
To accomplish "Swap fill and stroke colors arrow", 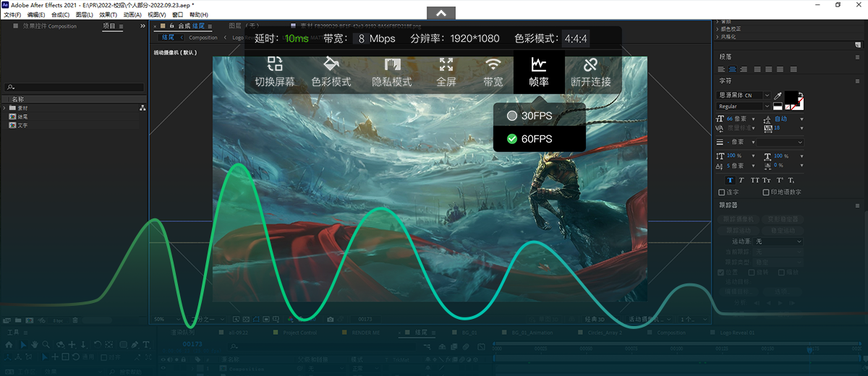I will [x=801, y=94].
